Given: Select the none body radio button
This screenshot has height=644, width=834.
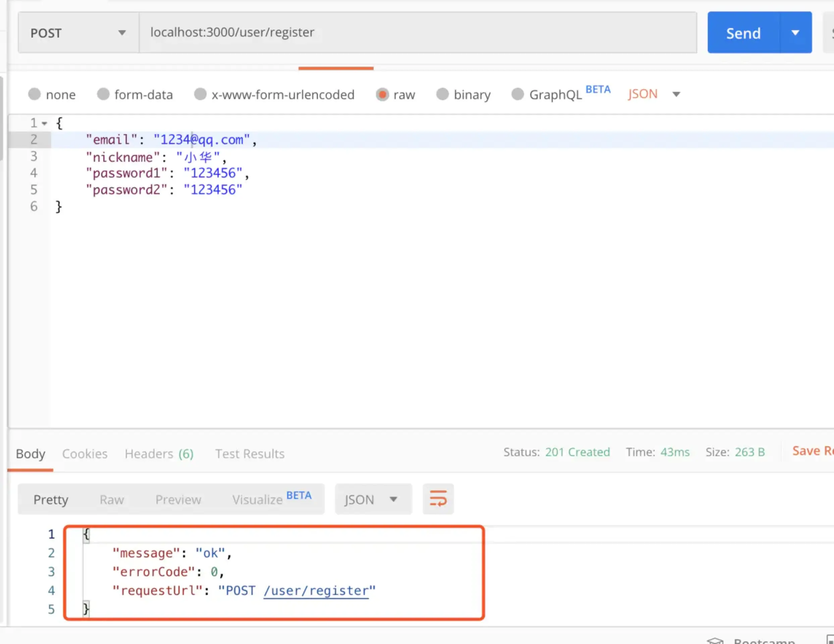Looking at the screenshot, I should pyautogui.click(x=34, y=94).
